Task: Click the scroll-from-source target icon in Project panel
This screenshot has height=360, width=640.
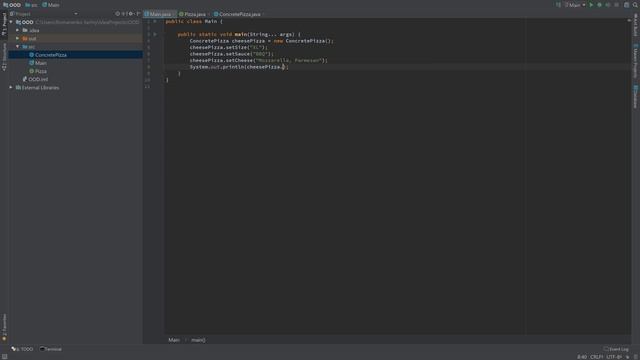Action: click(118, 13)
